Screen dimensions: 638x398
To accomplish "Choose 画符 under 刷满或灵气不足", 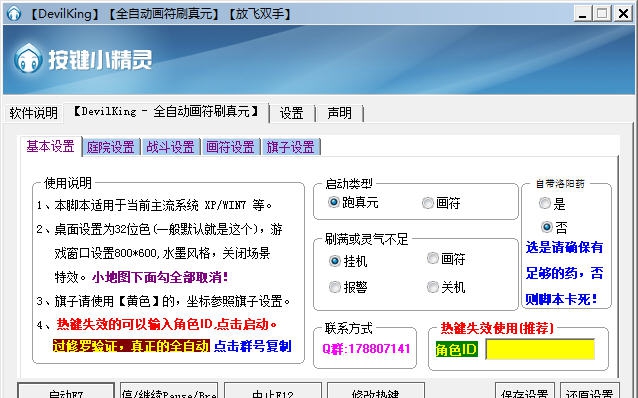I will pos(446,258).
